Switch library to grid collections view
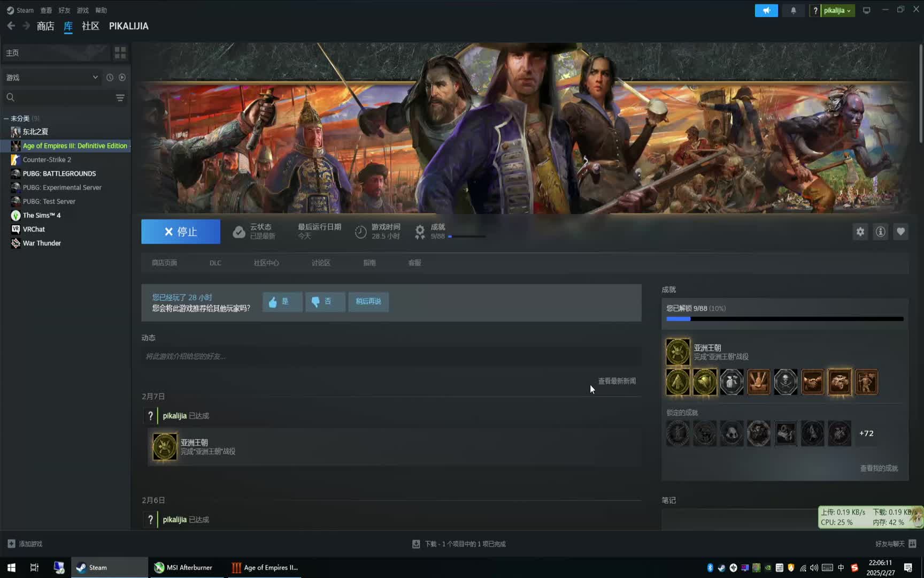This screenshot has height=578, width=924. click(120, 52)
